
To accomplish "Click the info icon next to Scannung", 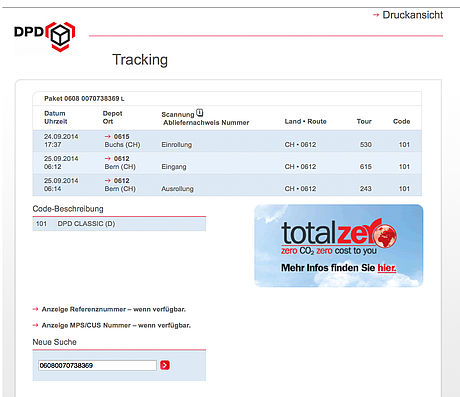I will (x=199, y=113).
